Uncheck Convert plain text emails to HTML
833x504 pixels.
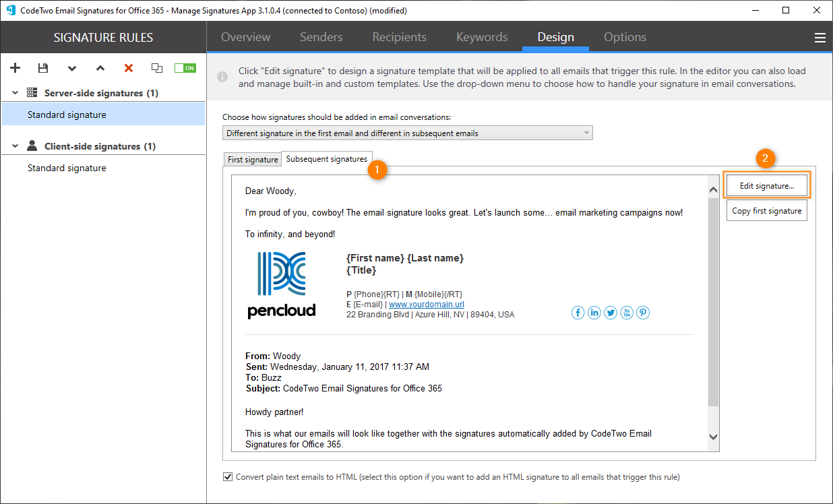pyautogui.click(x=228, y=476)
